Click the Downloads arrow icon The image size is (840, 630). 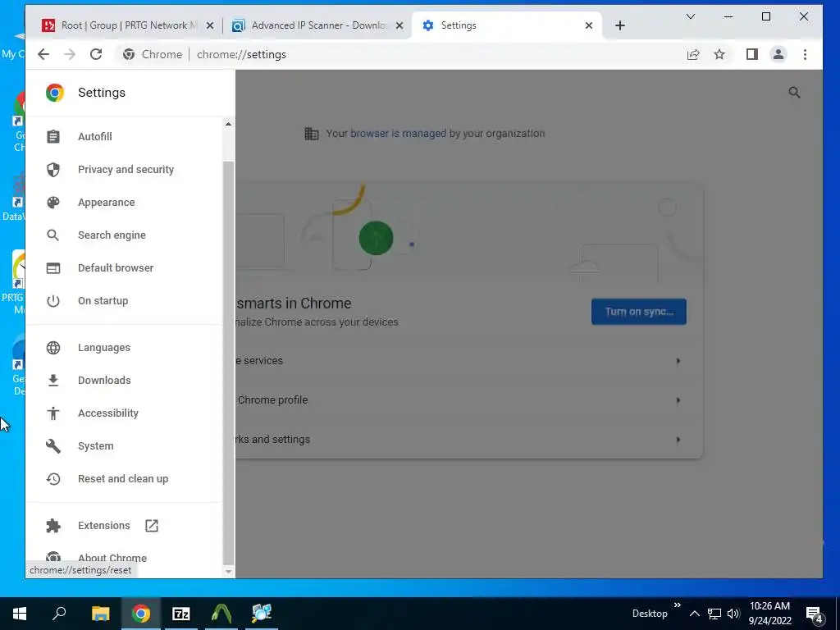53,381
